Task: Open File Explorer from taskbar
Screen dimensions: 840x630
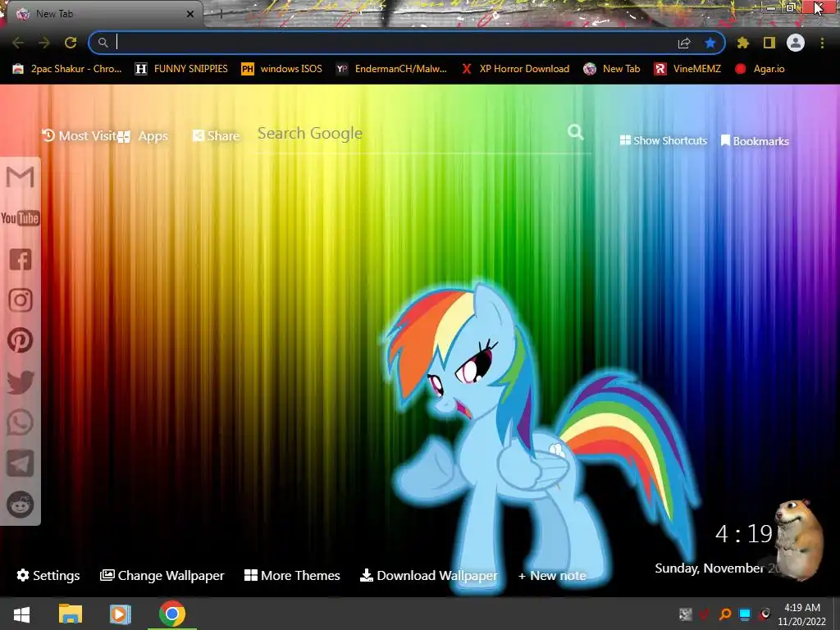Action: point(71,614)
